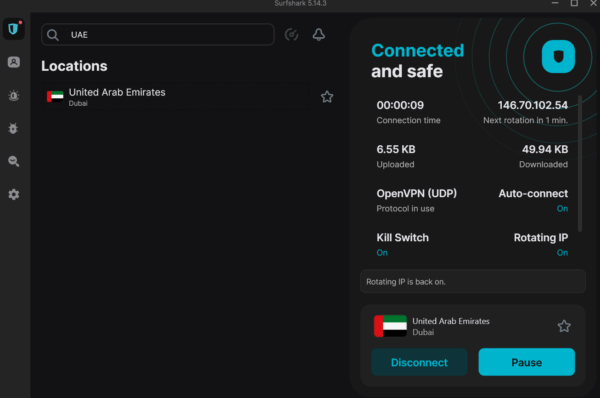Click Next rotation in 1 min text

[525, 120]
